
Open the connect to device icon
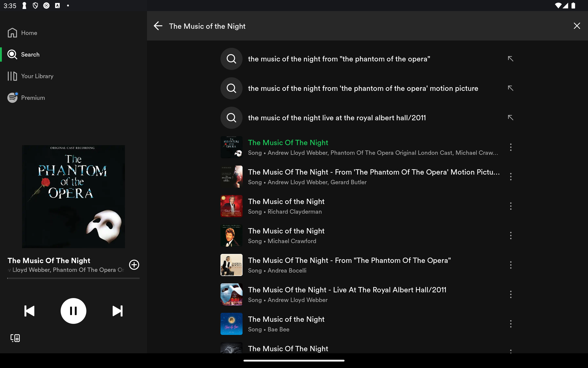click(x=15, y=338)
